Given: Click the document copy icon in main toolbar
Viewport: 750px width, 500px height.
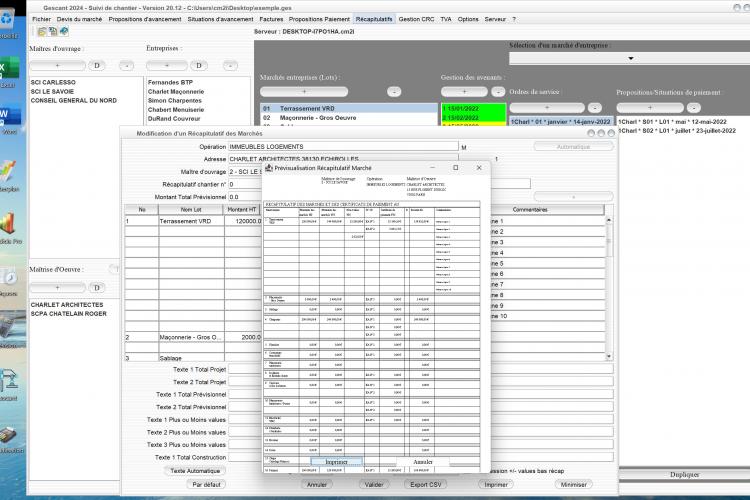Looking at the screenshot, I should pyautogui.click(x=53, y=32).
